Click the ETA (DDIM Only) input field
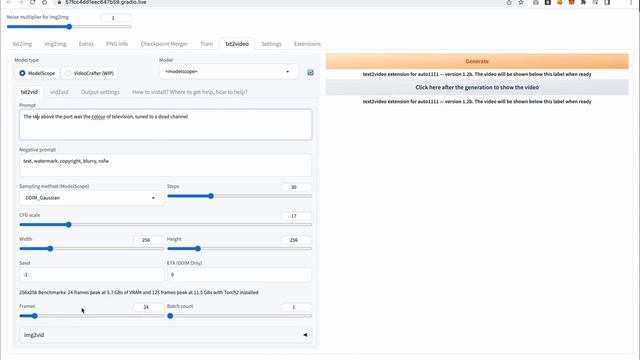The width and height of the screenshot is (640, 360). (x=240, y=275)
